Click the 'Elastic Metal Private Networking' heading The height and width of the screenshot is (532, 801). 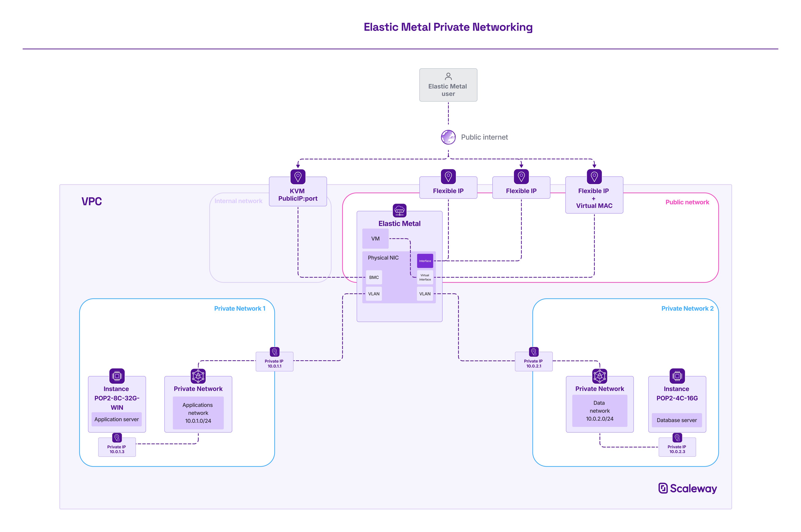[x=448, y=27]
